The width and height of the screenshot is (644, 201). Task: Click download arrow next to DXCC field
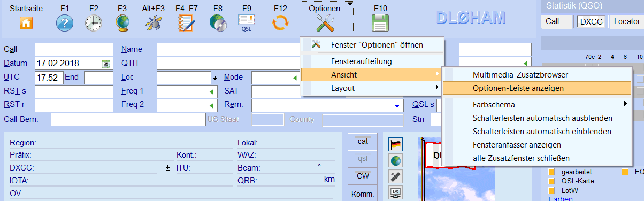click(167, 168)
